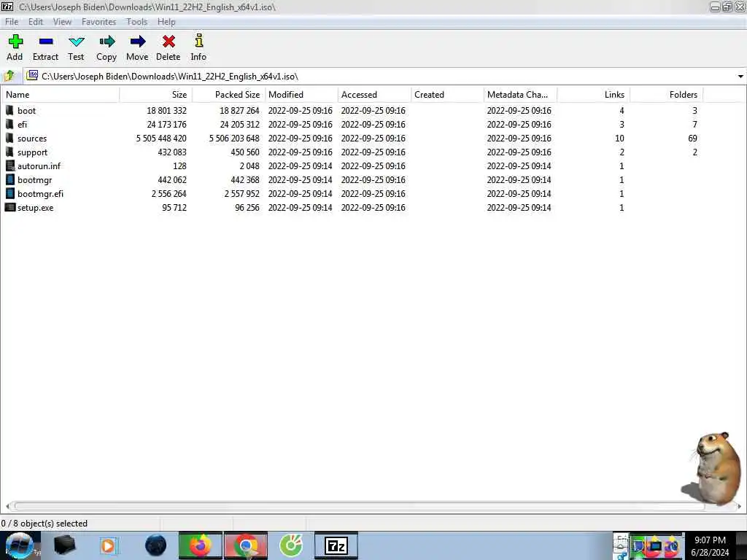This screenshot has width=747, height=560.
Task: Click the bootmgr.efi size 2 556 264
Action: click(x=169, y=194)
